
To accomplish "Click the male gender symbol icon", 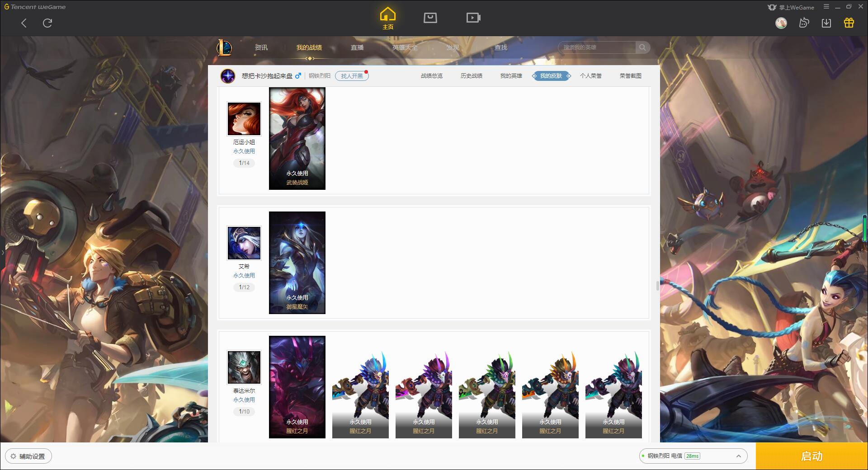I will pos(298,76).
